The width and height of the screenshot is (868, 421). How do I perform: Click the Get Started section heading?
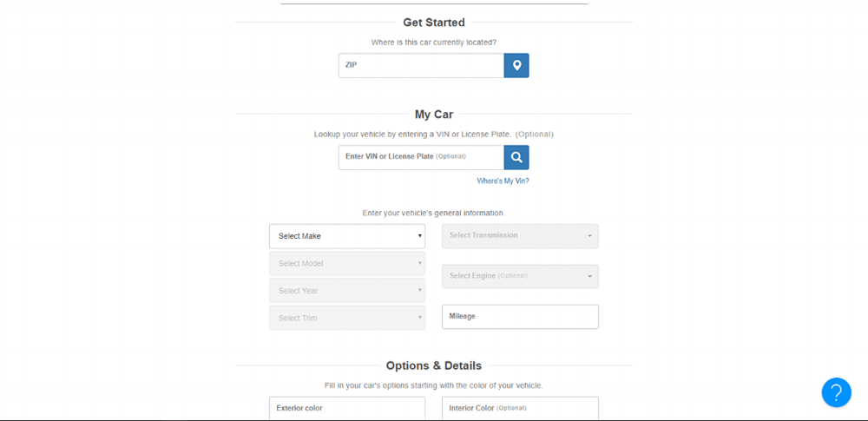(x=433, y=23)
